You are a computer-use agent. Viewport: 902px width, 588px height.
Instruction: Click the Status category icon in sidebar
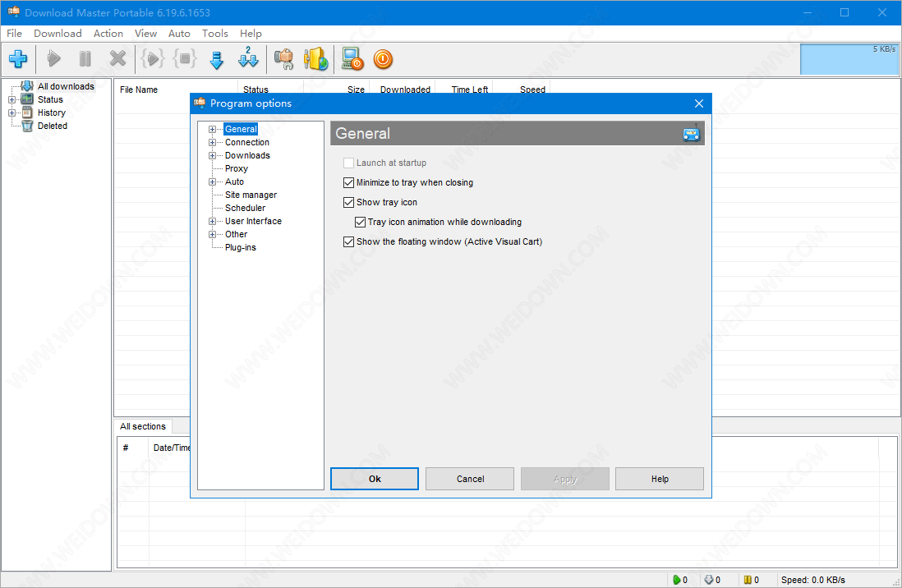point(27,99)
